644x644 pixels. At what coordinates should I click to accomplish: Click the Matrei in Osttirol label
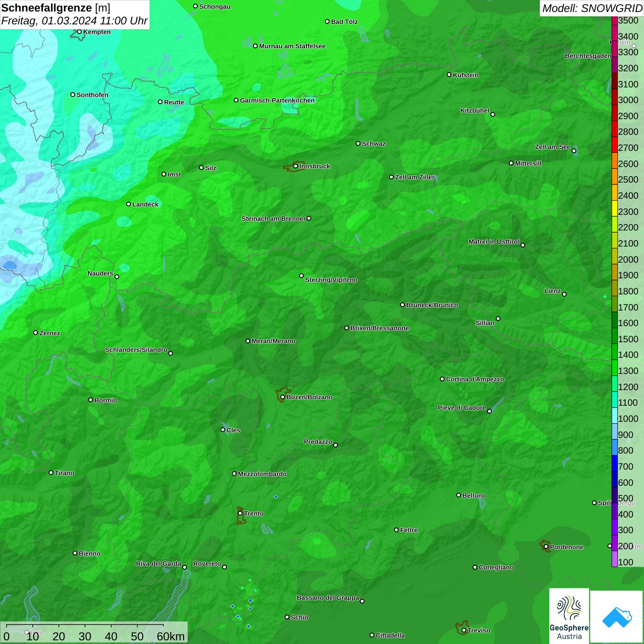[494, 241]
